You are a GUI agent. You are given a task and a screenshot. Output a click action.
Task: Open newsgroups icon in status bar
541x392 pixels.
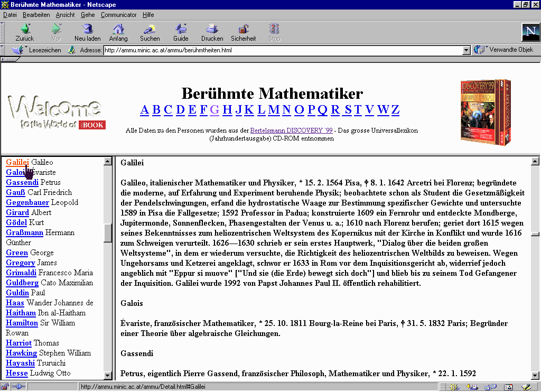pos(490,387)
